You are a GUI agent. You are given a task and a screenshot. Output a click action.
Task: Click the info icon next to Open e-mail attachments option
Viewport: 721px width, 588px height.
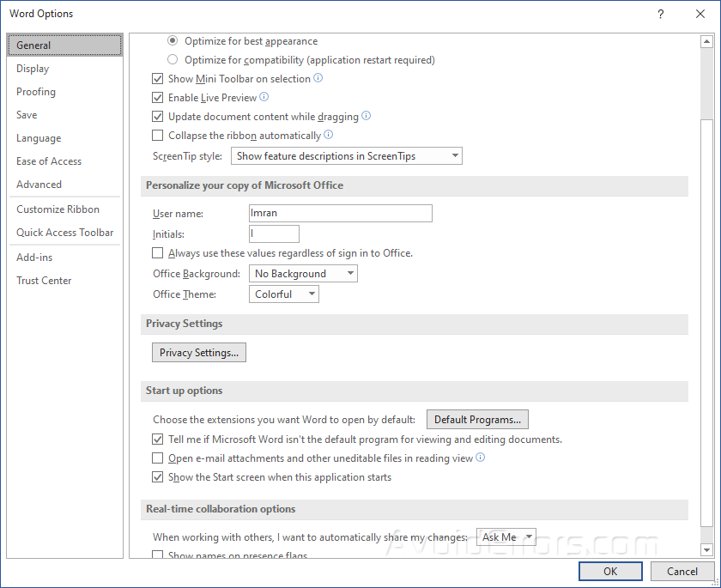pos(482,458)
